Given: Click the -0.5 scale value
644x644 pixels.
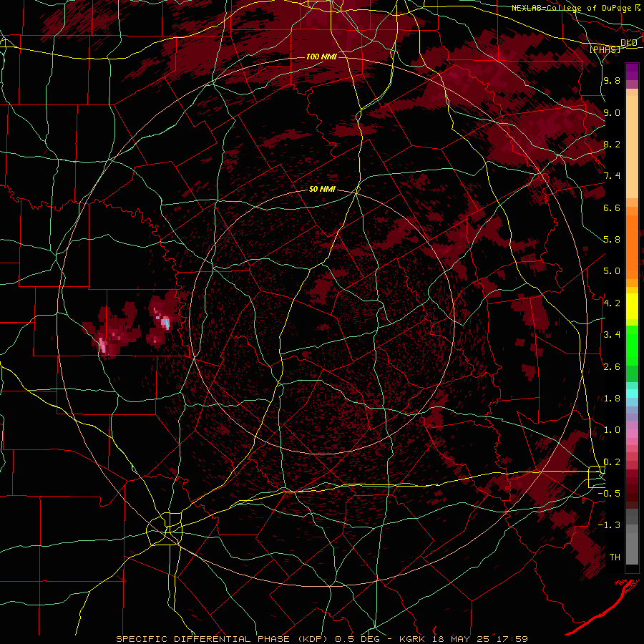Looking at the screenshot, I should (x=609, y=494).
